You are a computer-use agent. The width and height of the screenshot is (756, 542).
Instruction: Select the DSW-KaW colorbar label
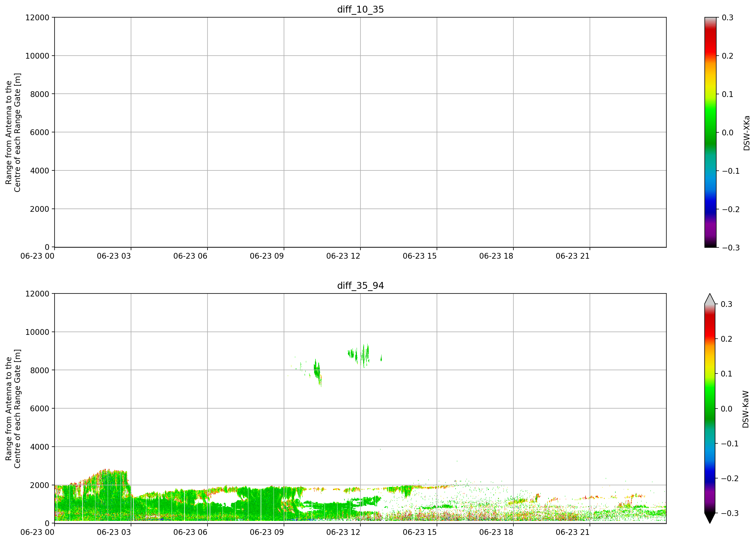[746, 409]
